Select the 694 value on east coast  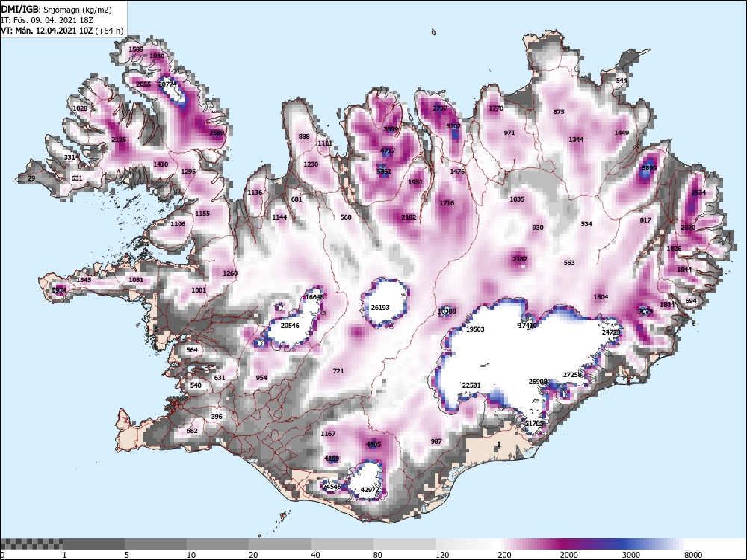pos(691,301)
